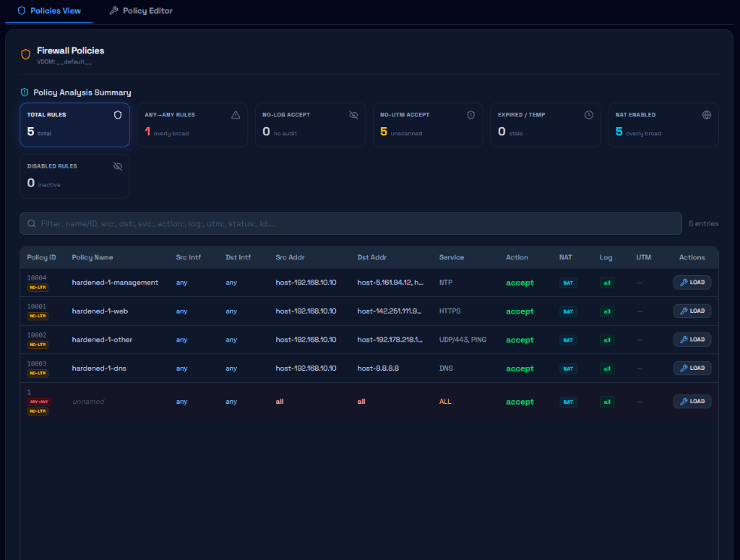Load the unnamed policy 1
This screenshot has width=740, height=560.
click(692, 402)
